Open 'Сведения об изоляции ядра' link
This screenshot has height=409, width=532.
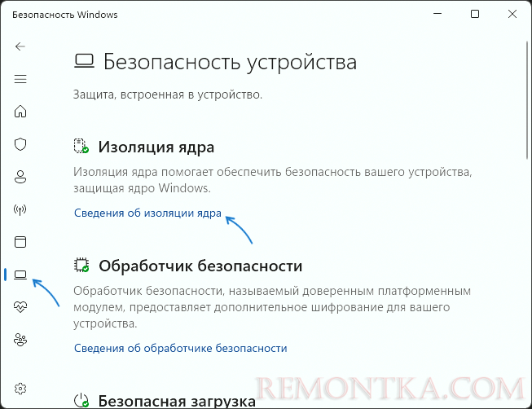click(x=147, y=213)
